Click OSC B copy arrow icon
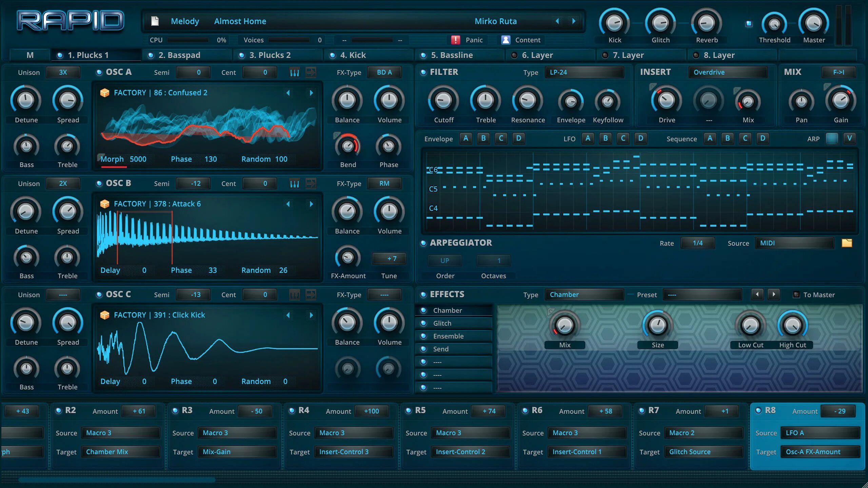Image resolution: width=868 pixels, height=488 pixels. tap(311, 183)
